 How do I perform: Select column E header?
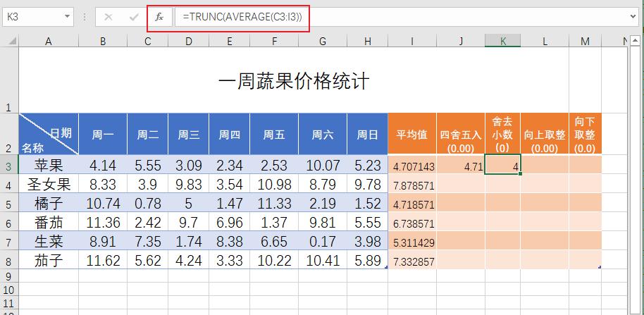coord(229,41)
